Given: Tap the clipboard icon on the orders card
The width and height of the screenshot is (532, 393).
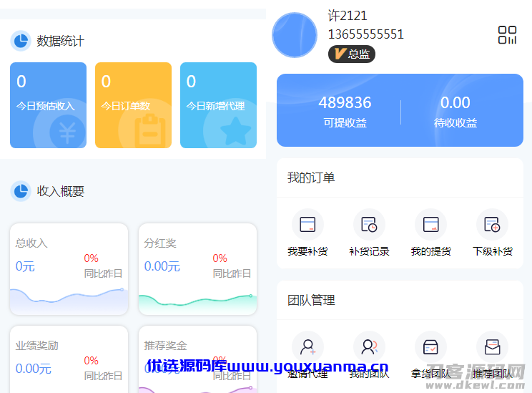Looking at the screenshot, I should coord(150,131).
